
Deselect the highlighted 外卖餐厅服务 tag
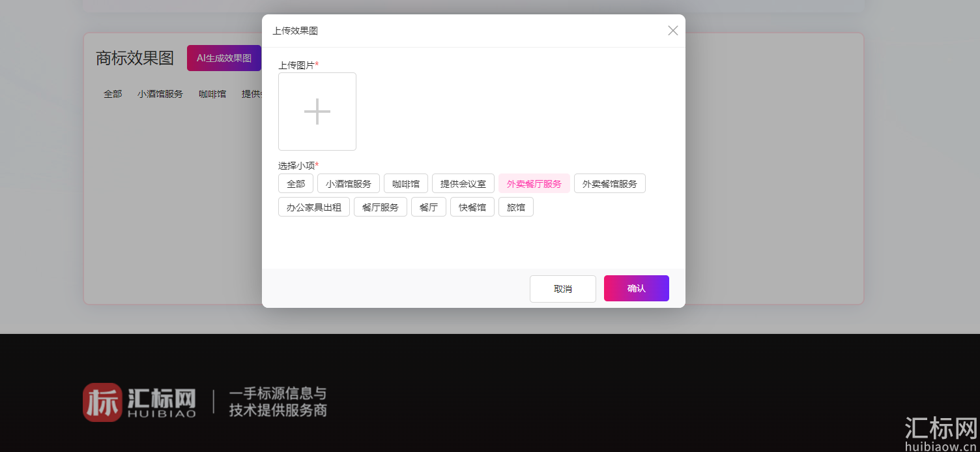click(534, 183)
